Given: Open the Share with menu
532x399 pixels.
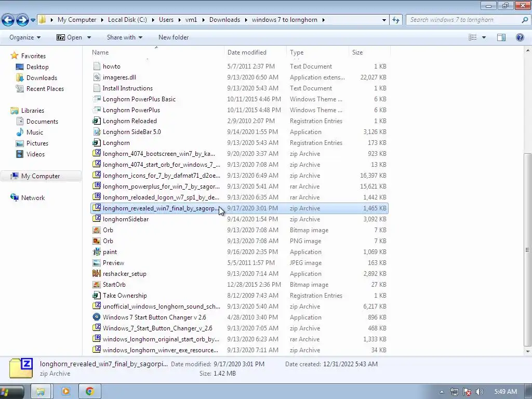Looking at the screenshot, I should point(125,37).
